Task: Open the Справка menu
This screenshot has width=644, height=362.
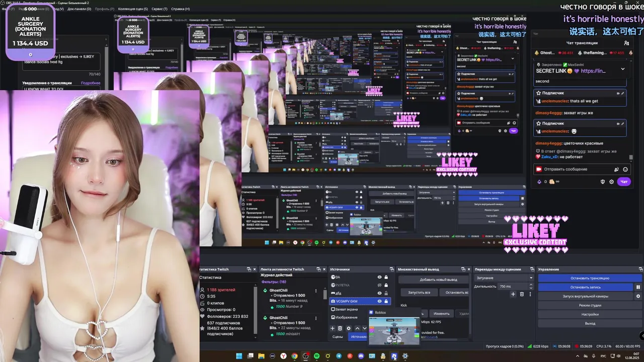Action: coord(180,9)
